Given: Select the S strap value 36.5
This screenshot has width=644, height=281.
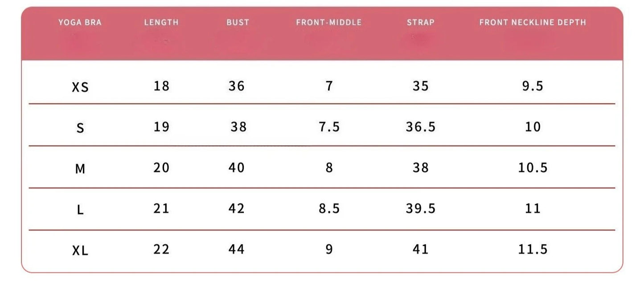Looking at the screenshot, I should [x=420, y=127].
